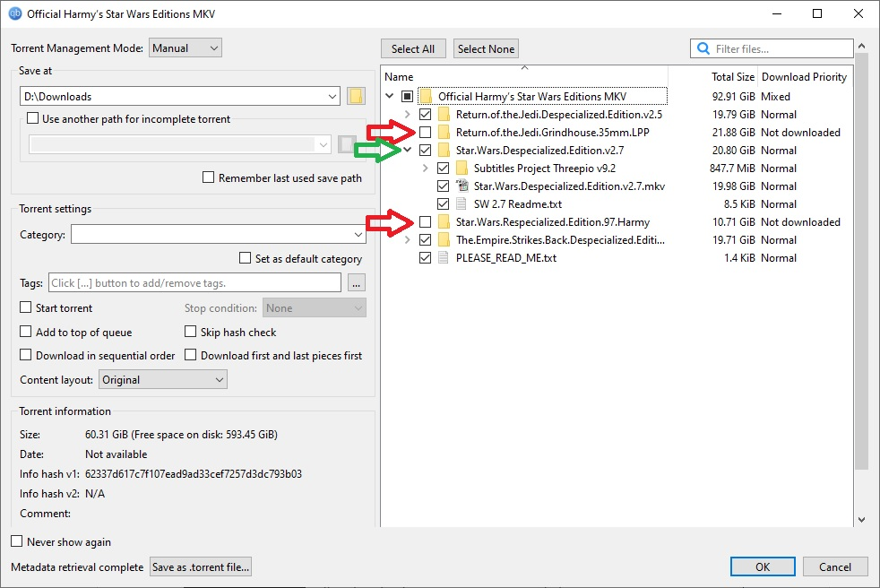Click Normal priority of Star.Wars.Despecialized.Edition.v2.7.mkv
880x588 pixels.
point(779,186)
